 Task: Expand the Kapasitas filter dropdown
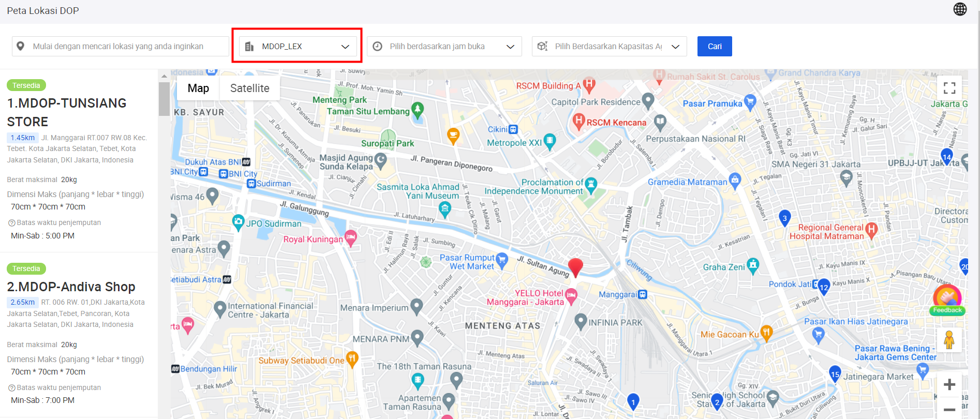coord(609,46)
